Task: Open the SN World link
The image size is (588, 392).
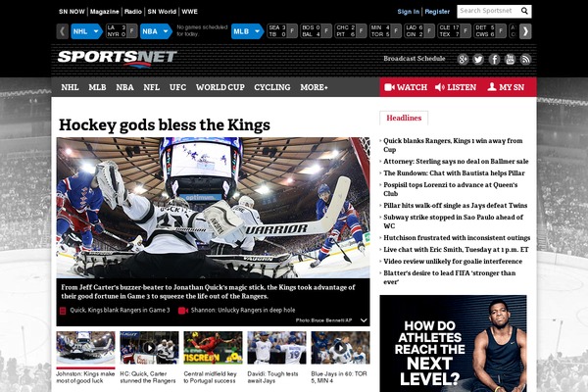Action: [x=162, y=12]
